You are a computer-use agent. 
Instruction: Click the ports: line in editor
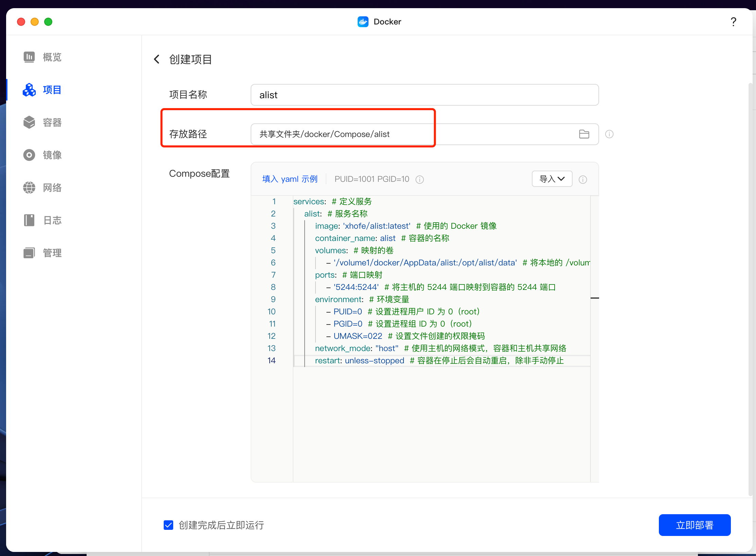pos(349,275)
